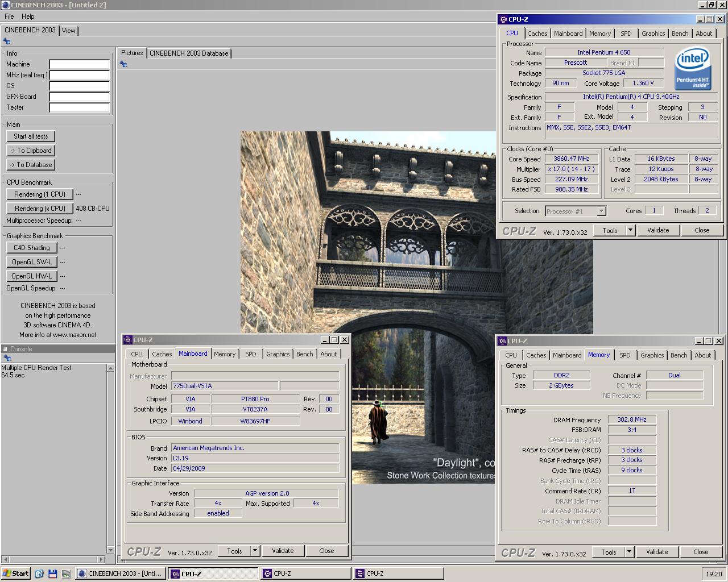Open the Windows Start menu
Image resolution: width=728 pixels, height=582 pixels.
(16, 573)
